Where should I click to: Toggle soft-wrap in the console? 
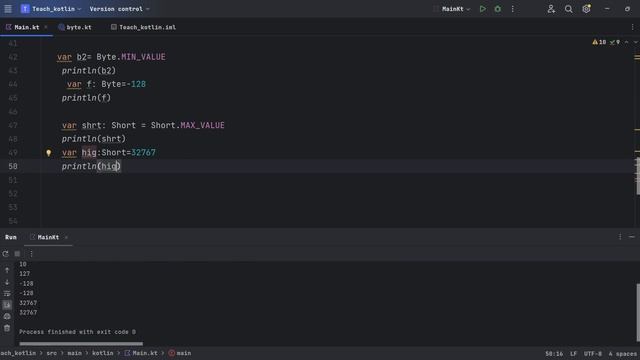(x=7, y=293)
